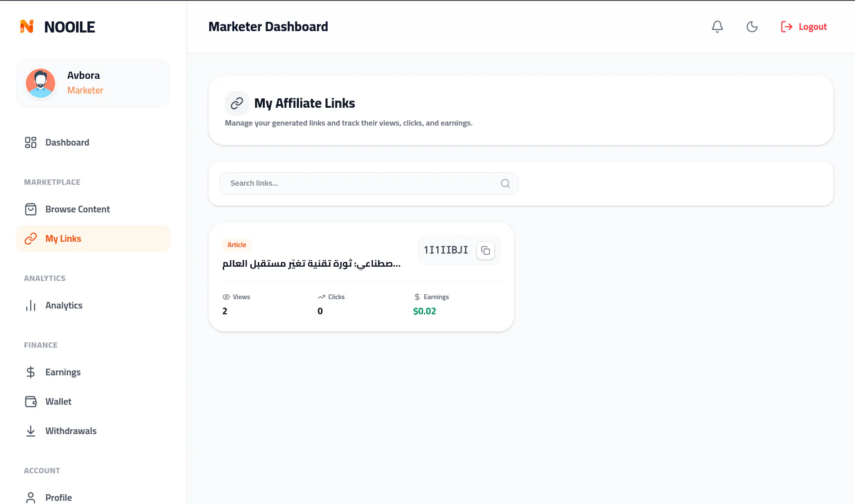The width and height of the screenshot is (855, 504).
Task: Click the views count 2
Action: click(224, 311)
